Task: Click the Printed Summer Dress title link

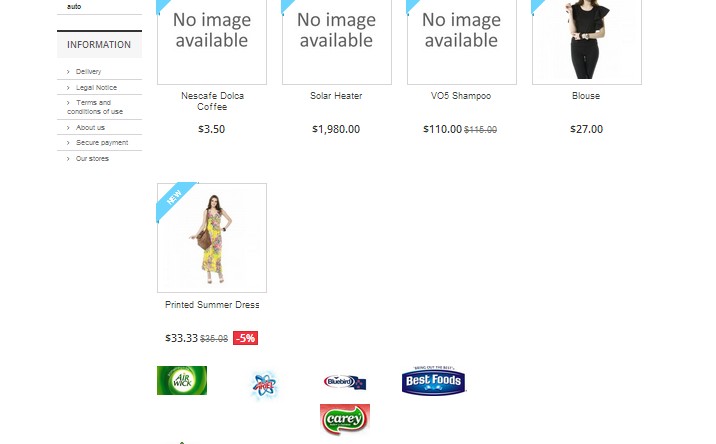Action: click(x=212, y=305)
